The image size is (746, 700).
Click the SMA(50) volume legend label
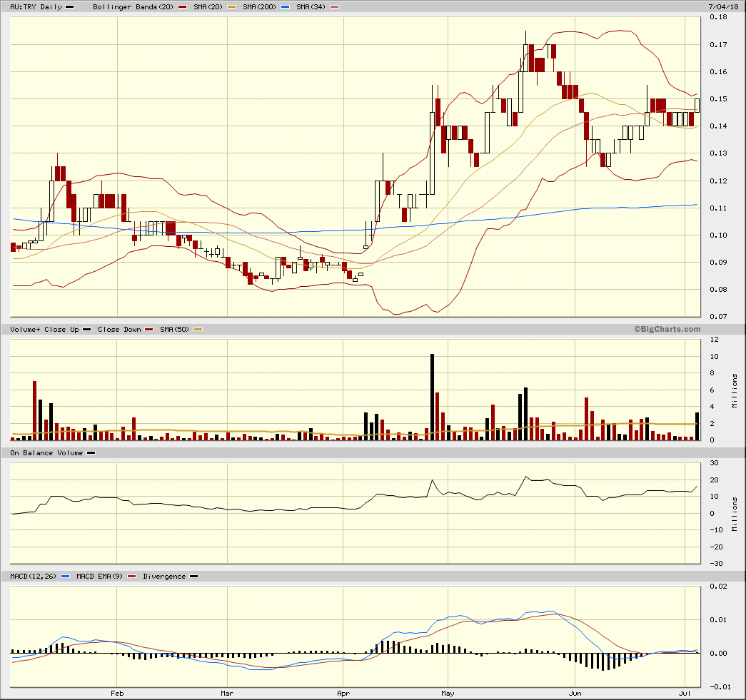click(175, 330)
